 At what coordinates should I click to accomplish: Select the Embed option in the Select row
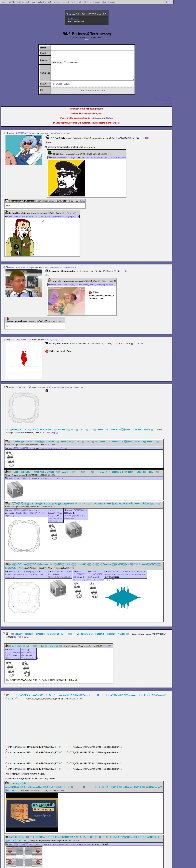coord(59,84)
